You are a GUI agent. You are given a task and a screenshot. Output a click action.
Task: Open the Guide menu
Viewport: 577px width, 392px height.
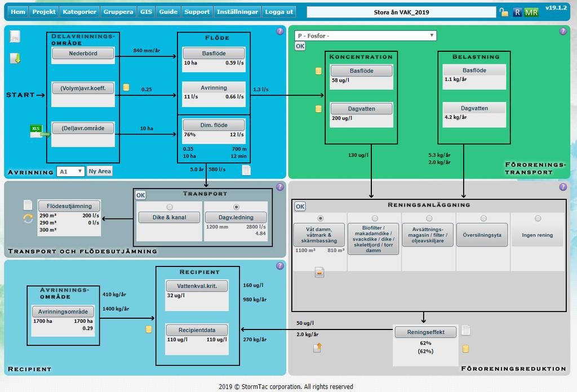point(168,12)
